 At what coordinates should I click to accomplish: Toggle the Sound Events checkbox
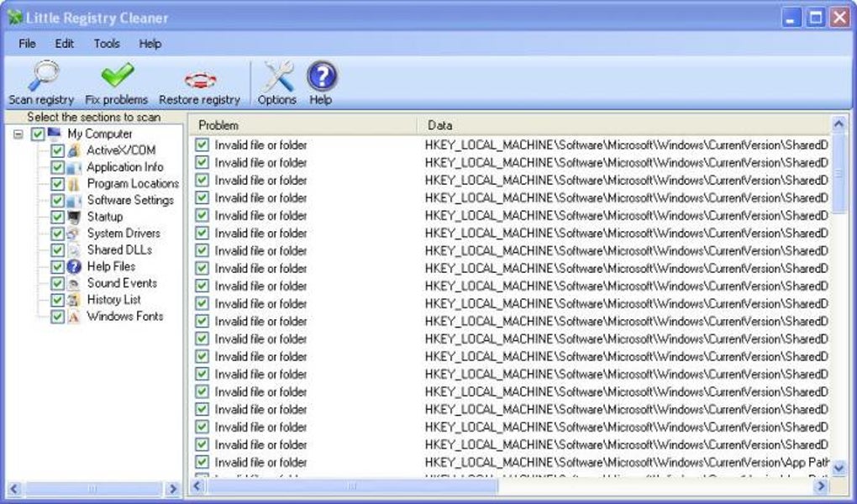pos(57,283)
